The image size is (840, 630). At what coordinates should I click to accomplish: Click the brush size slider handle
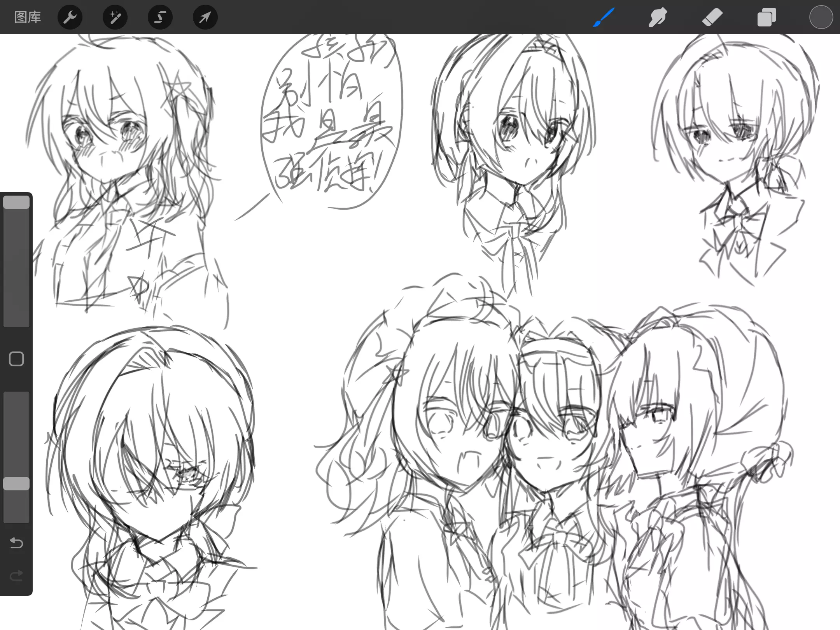(x=16, y=202)
